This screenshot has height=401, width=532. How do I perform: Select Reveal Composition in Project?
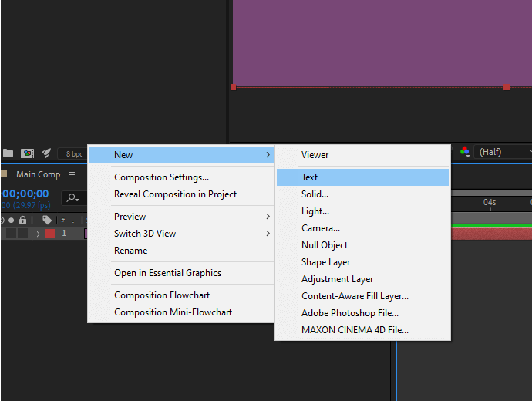coord(181,194)
